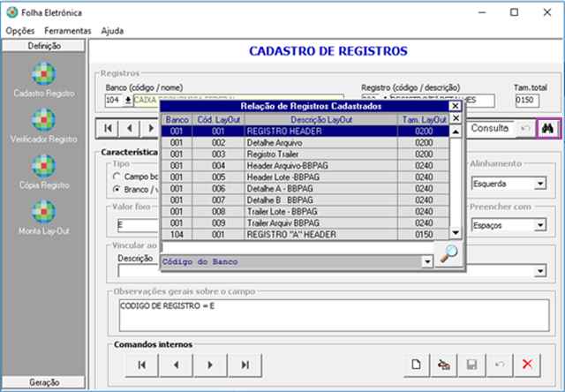
Task: Open the Banco code lookup arrow
Action: point(127,100)
